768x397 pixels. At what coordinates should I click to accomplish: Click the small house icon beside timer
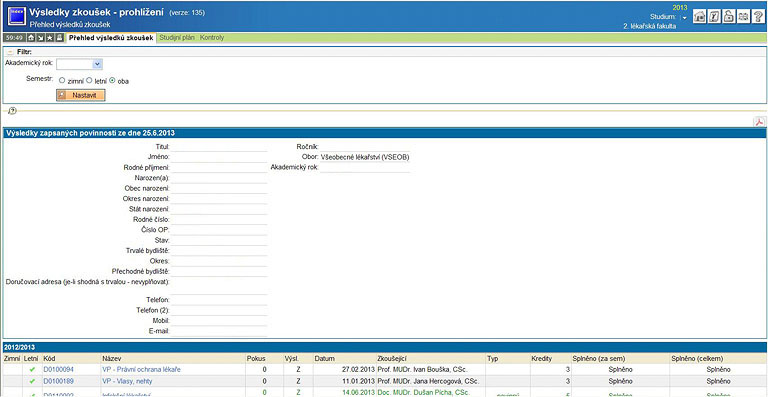pyautogui.click(x=30, y=38)
